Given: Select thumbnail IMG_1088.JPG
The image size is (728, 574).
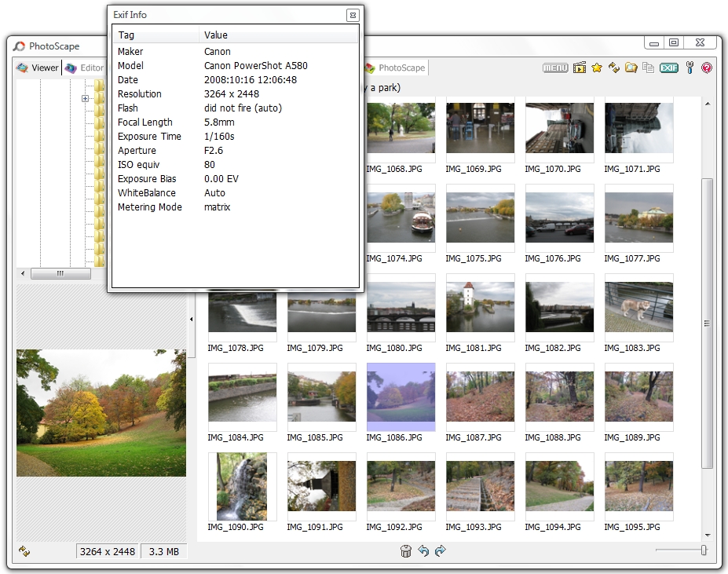Looking at the screenshot, I should point(559,397).
